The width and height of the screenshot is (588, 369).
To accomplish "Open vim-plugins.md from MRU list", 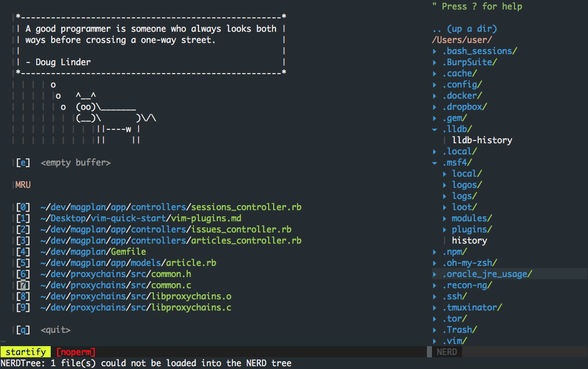I will [x=141, y=219].
